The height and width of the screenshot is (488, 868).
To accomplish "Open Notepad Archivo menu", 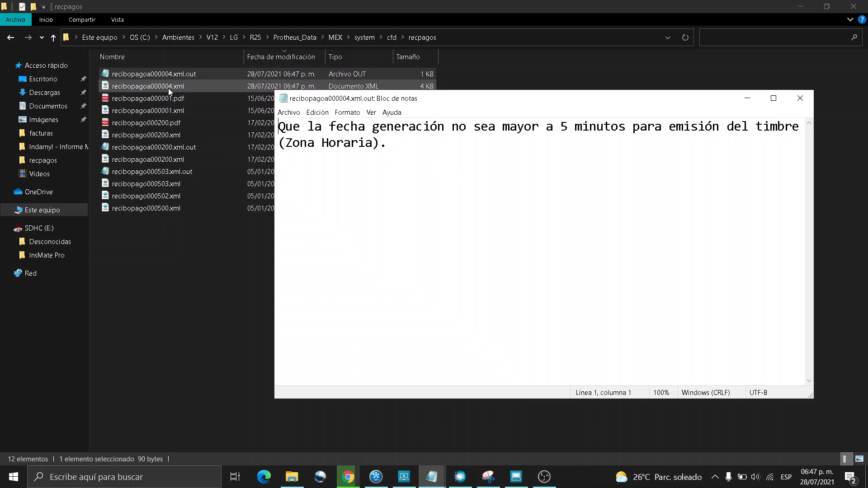I will [x=288, y=113].
